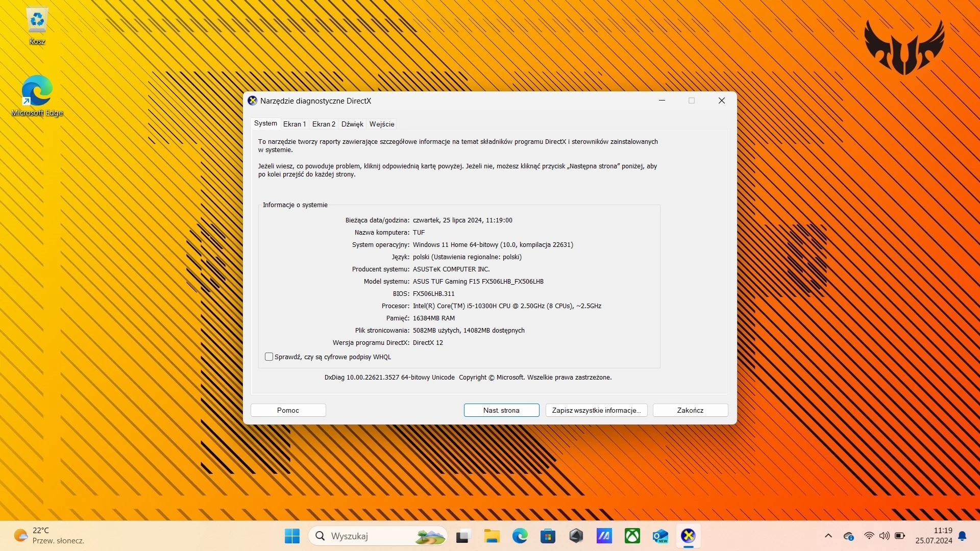
Task: Open the Wejście tab
Action: coord(382,124)
